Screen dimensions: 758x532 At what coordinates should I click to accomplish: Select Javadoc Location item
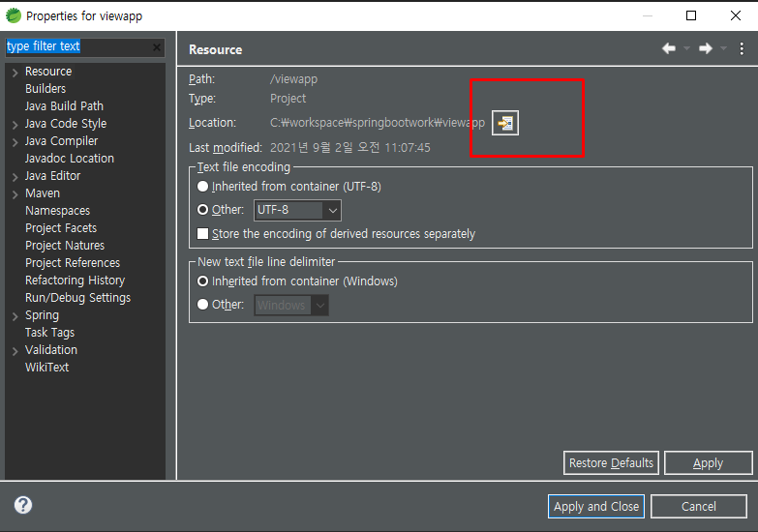tap(70, 159)
